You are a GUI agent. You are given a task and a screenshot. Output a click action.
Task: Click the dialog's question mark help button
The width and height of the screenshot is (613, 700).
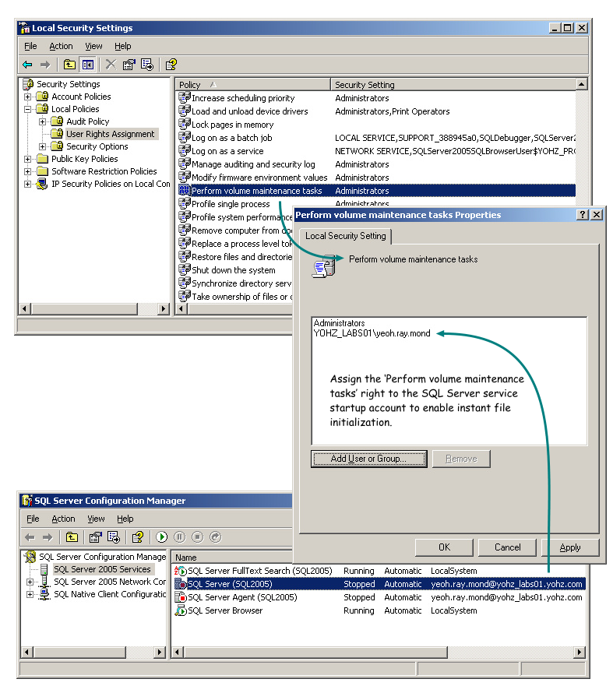(582, 215)
